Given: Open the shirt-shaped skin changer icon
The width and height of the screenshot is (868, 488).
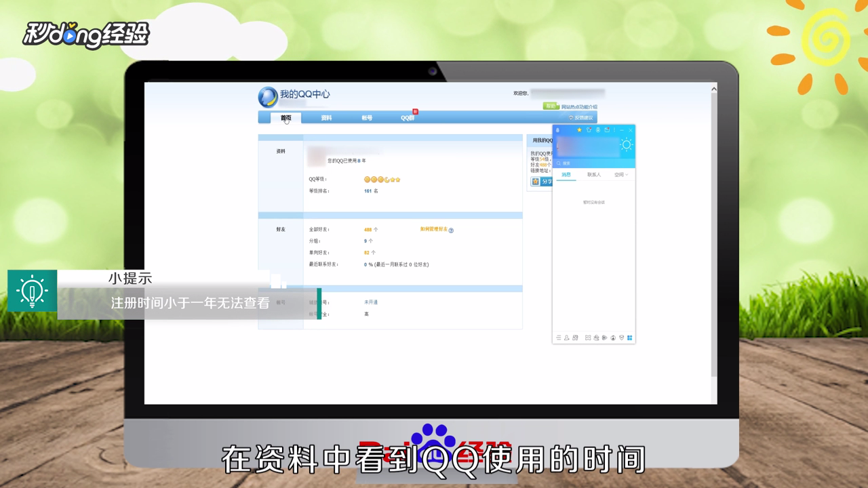Looking at the screenshot, I should coord(589,129).
